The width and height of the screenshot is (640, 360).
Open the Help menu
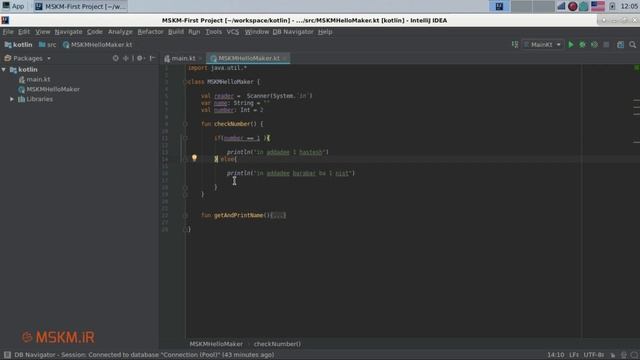point(325,32)
